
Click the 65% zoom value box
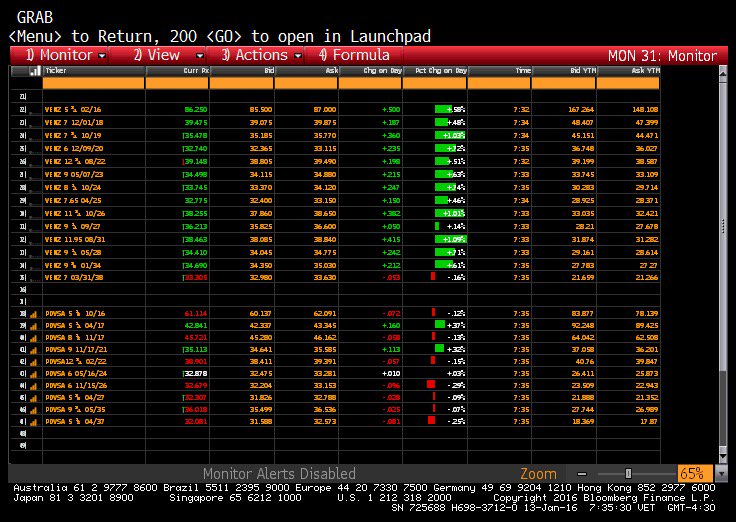pos(695,474)
